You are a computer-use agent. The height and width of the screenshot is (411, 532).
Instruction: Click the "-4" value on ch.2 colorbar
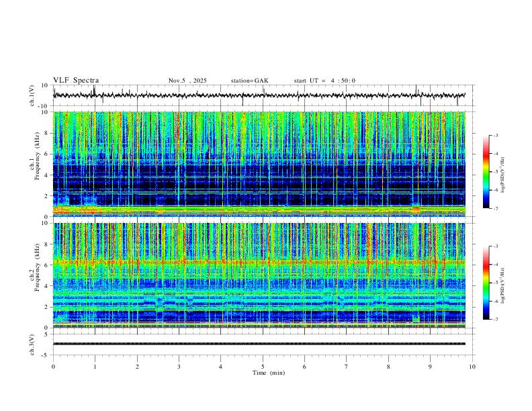(x=495, y=265)
